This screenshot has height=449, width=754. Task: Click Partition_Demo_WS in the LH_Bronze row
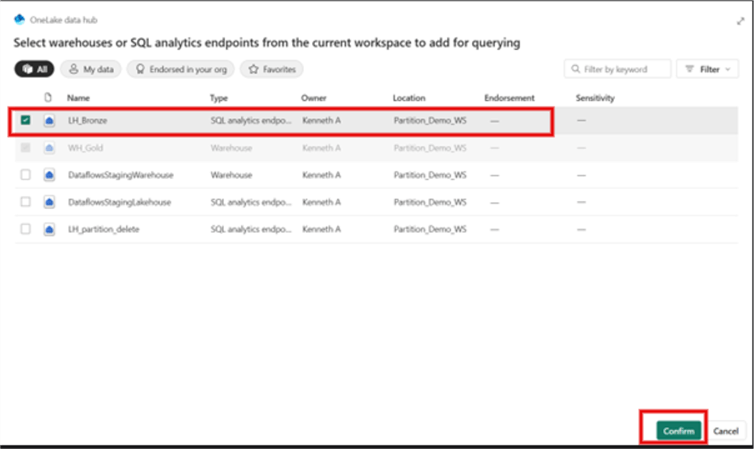(430, 121)
